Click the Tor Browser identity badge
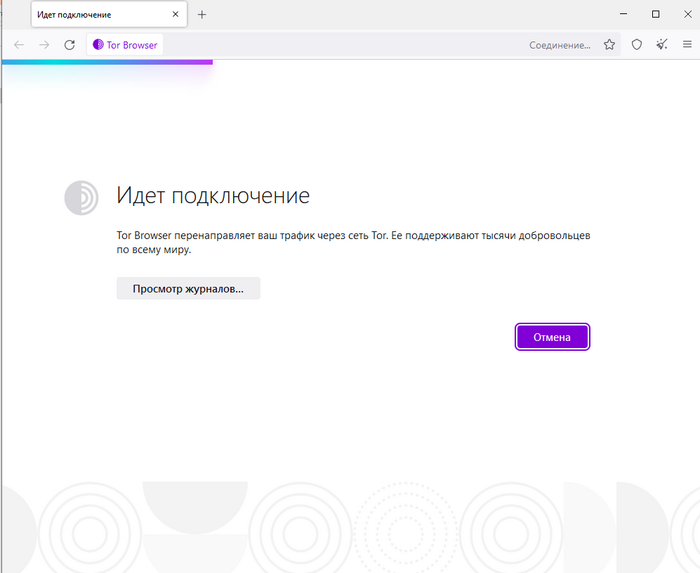700x573 pixels. (x=125, y=45)
